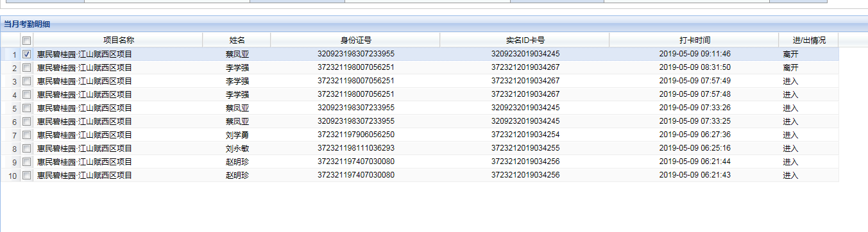Click punch time 2019-05-09 06:25:16

[x=694, y=149]
